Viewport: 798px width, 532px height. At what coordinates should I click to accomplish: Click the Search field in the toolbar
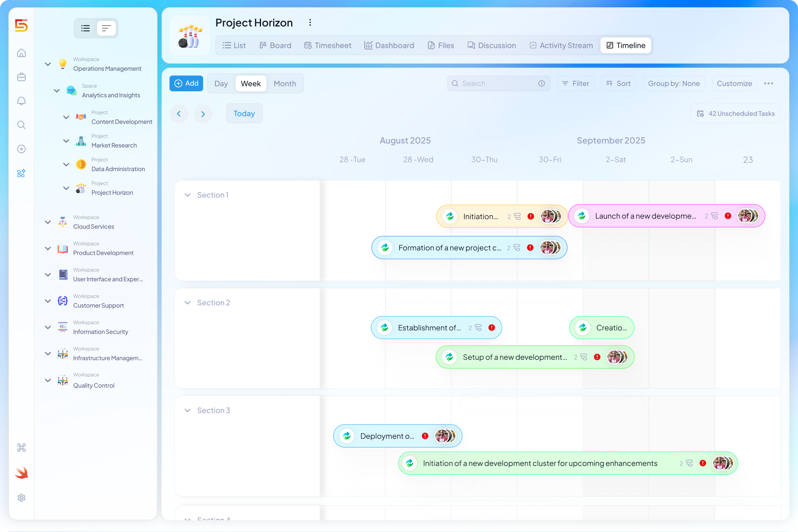pos(495,83)
